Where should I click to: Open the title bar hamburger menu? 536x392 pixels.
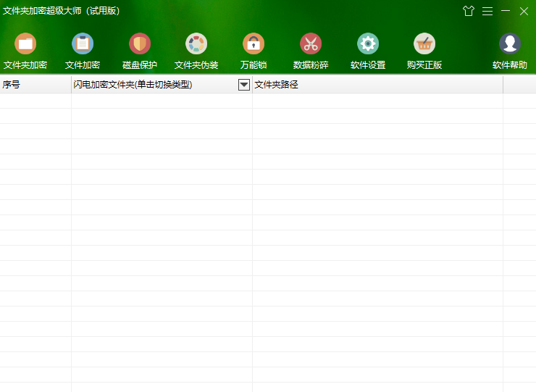(x=487, y=11)
